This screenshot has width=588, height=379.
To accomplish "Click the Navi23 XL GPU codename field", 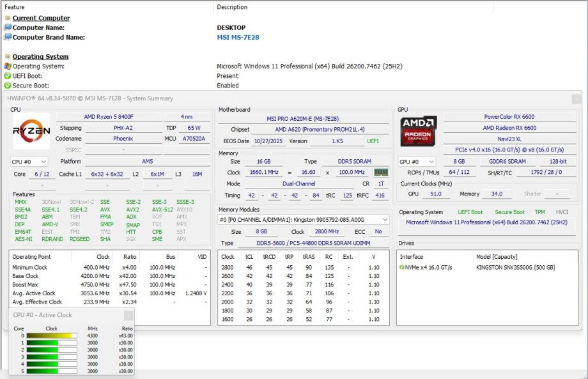I will 509,139.
